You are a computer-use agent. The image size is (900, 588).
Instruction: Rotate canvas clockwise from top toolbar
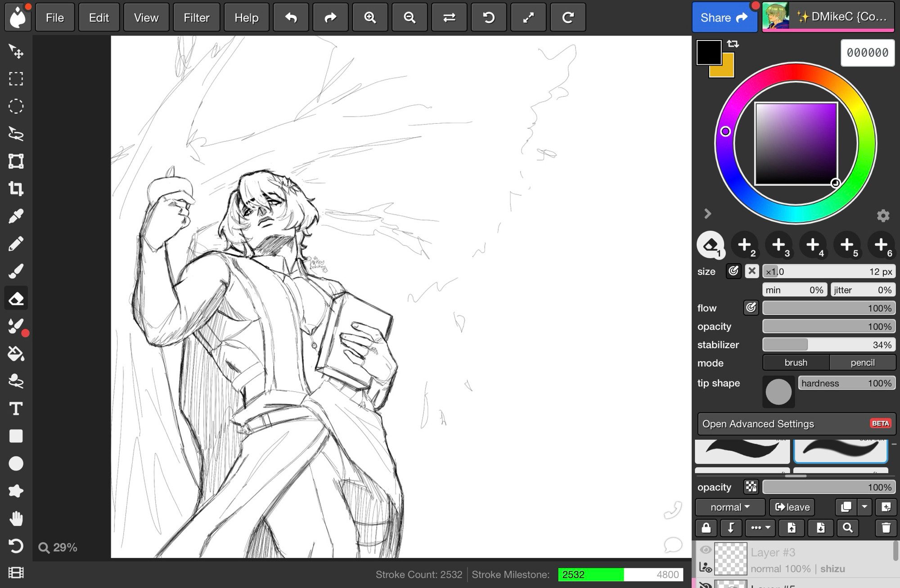[x=568, y=18]
